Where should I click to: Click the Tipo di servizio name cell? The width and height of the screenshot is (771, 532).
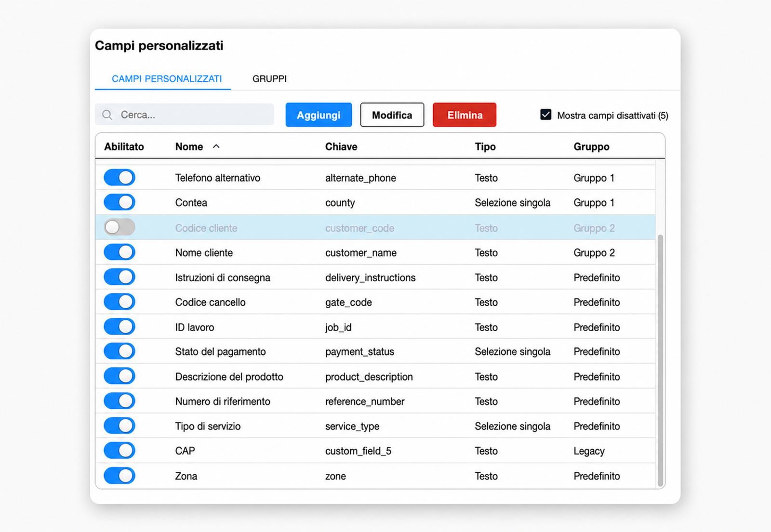208,426
